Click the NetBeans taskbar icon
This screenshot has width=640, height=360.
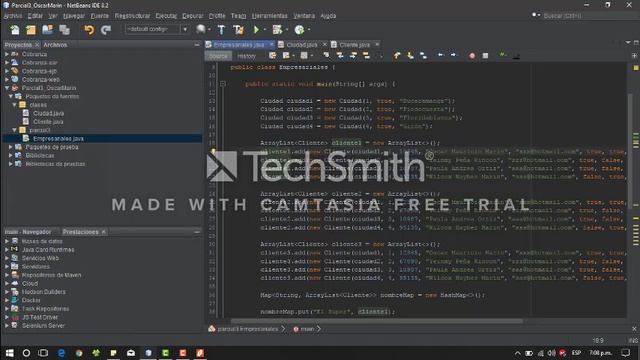tap(148, 353)
